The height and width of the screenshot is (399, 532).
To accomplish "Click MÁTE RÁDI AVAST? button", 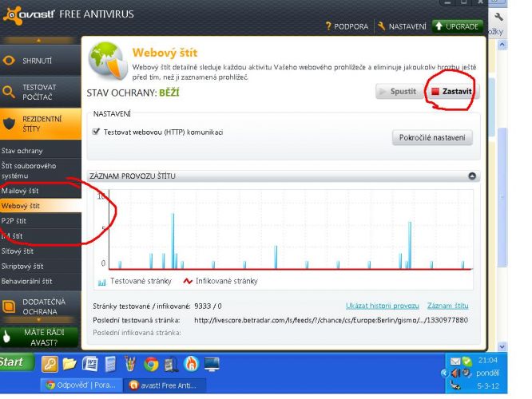I will [39, 337].
